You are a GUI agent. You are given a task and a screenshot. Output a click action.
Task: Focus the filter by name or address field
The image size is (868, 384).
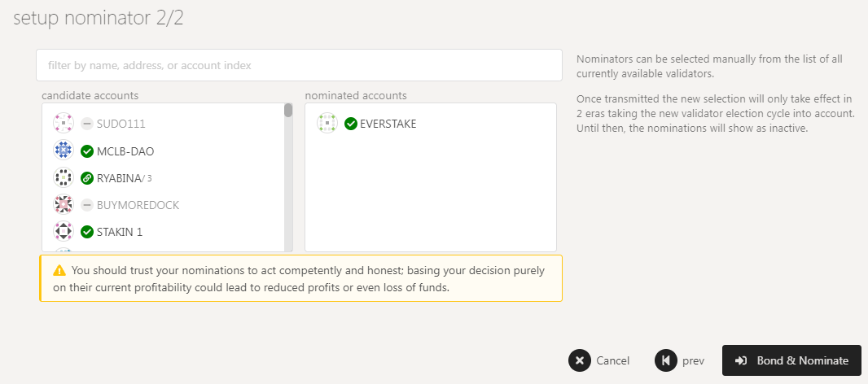299,65
